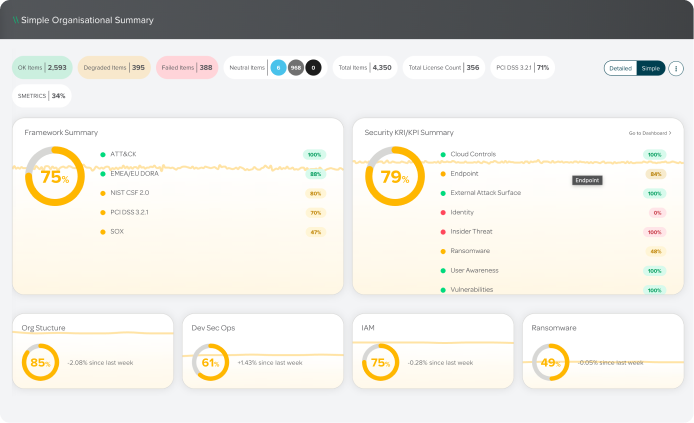Click the SOX 47% badge
This screenshot has width=694, height=423.
[x=316, y=232]
